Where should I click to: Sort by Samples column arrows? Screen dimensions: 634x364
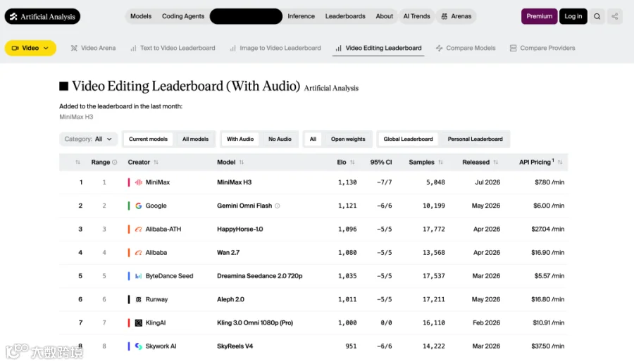pyautogui.click(x=441, y=163)
